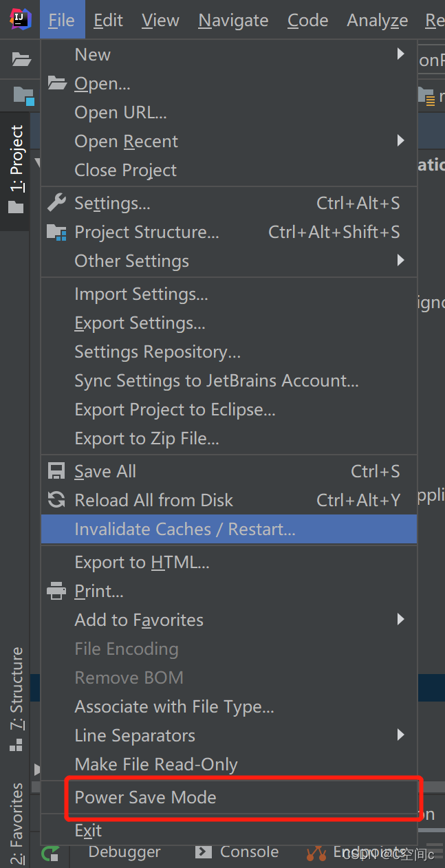Click the open folder toolbar icon under logo
Image resolution: width=445 pixels, height=868 pixels.
coord(22,59)
